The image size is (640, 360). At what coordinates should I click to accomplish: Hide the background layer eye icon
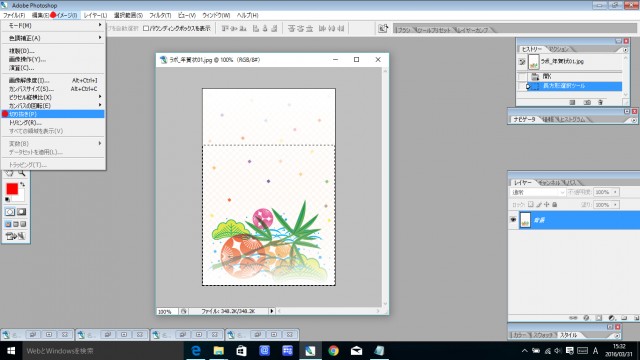[x=513, y=220]
